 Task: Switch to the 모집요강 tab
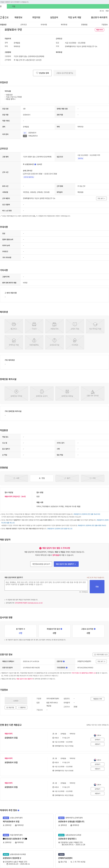coord(3,25)
